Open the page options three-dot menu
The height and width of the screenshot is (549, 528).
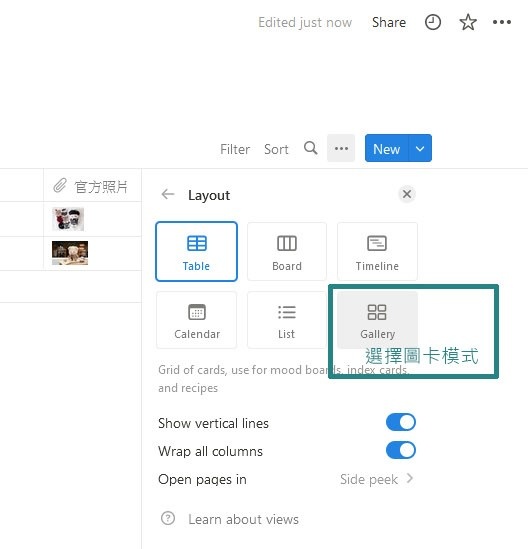click(x=502, y=22)
